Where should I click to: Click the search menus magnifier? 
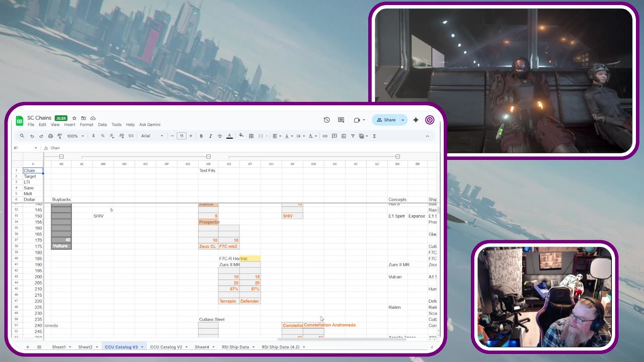(22, 136)
